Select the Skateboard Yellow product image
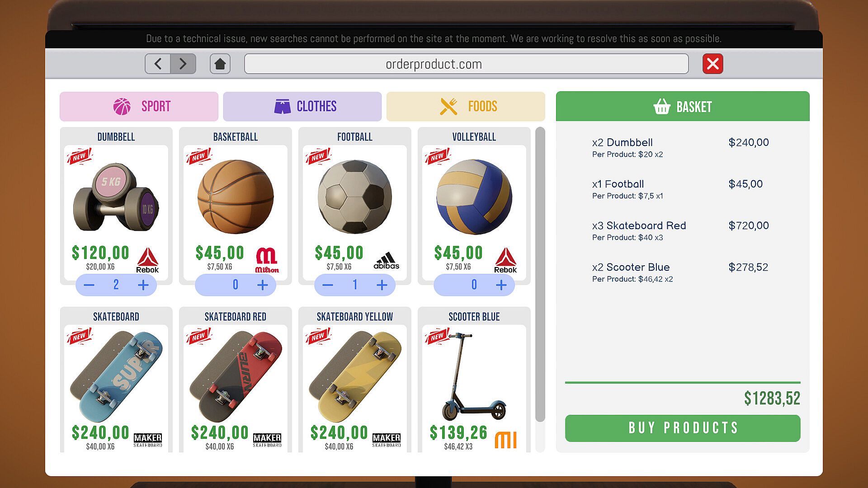 (x=355, y=376)
